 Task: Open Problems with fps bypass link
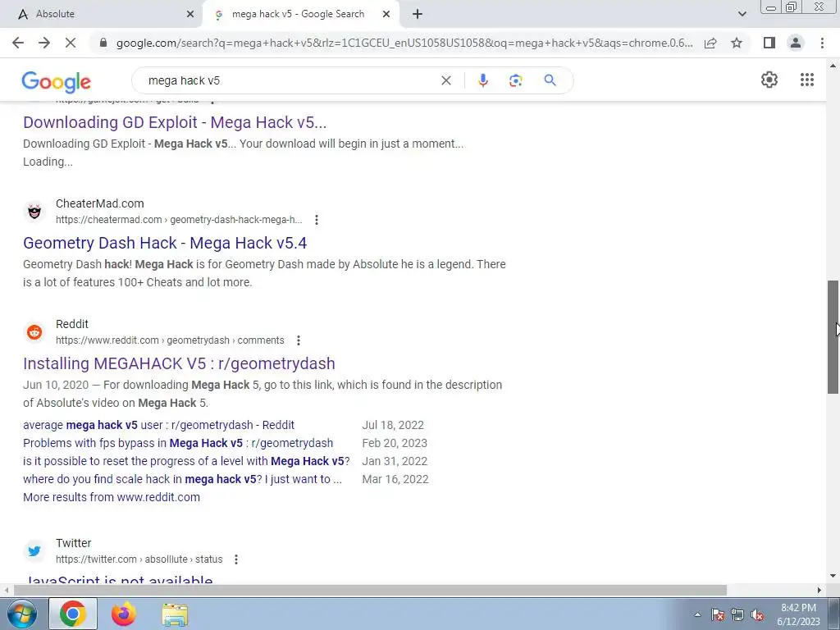tap(178, 443)
